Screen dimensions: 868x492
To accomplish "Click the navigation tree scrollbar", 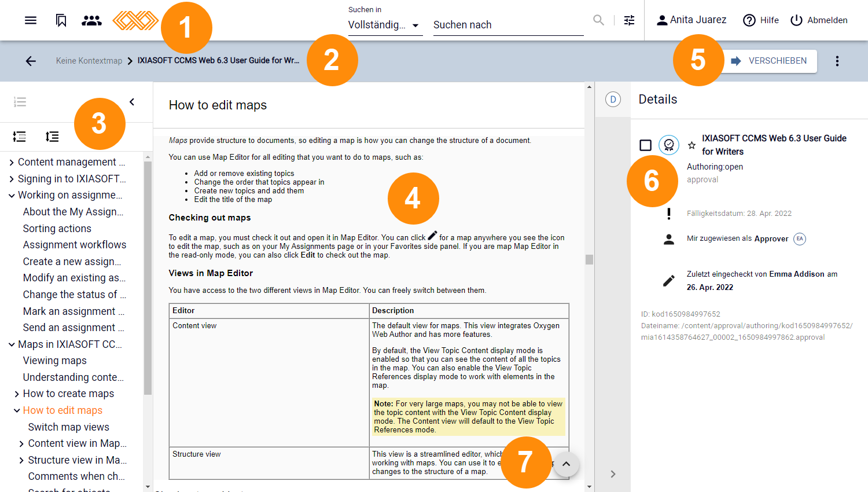I will (x=148, y=278).
